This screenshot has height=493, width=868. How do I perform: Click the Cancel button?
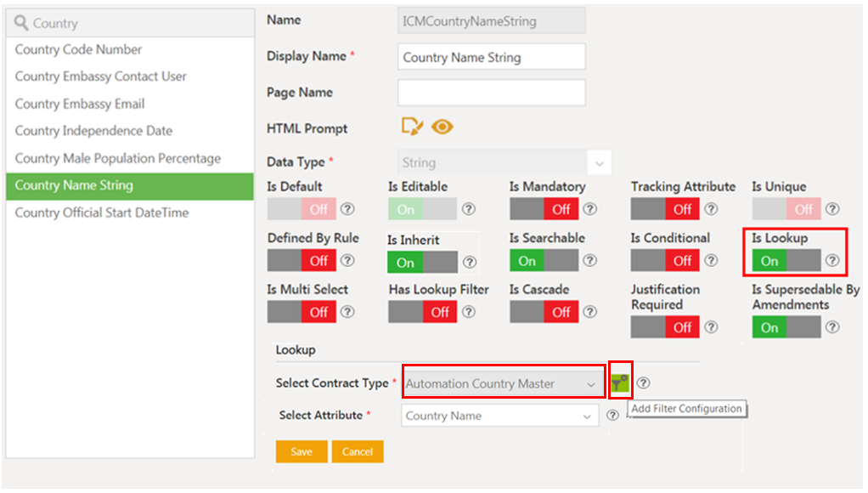pyautogui.click(x=358, y=451)
